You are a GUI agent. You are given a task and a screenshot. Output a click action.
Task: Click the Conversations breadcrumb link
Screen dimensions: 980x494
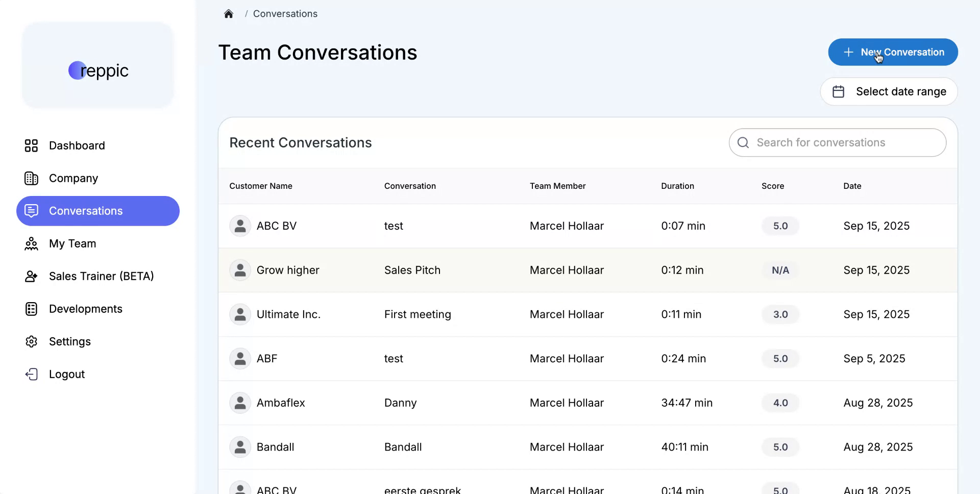point(285,14)
